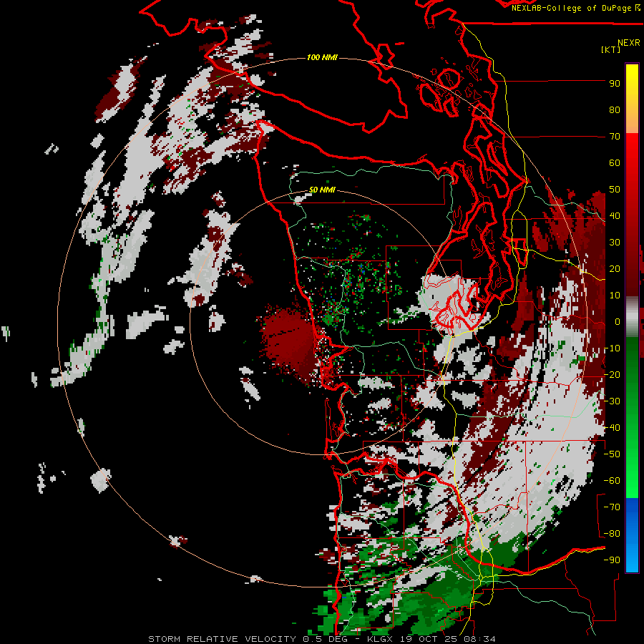This screenshot has height=644, width=644.
Task: Click the 40 value on the velocity scale
Action: pos(615,215)
